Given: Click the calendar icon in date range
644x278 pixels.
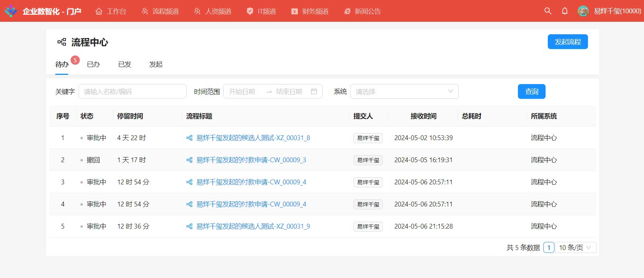Looking at the screenshot, I should click(x=314, y=91).
